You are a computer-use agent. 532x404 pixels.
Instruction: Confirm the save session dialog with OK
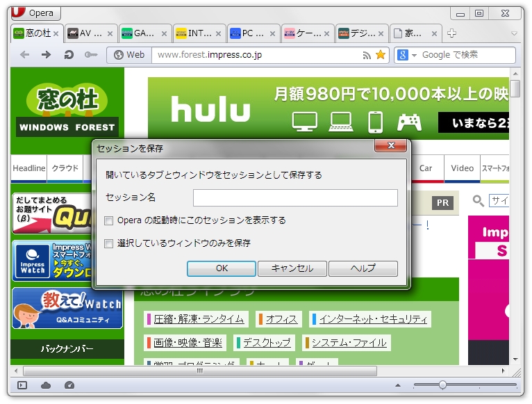coord(222,268)
